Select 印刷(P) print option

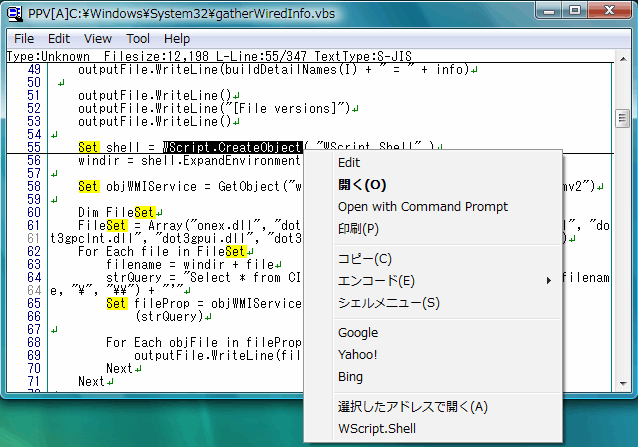[358, 229]
